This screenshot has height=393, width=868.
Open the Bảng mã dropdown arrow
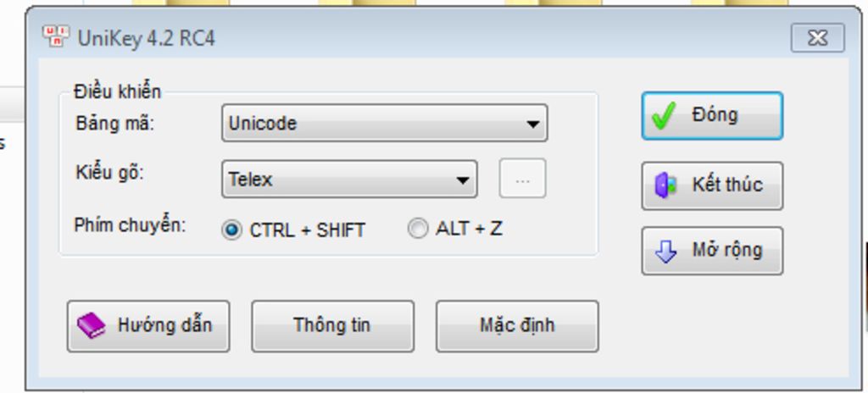point(532,124)
